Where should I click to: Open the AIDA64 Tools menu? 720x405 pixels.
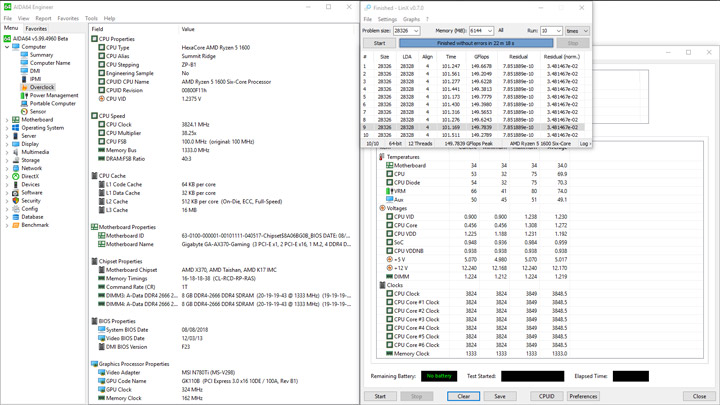click(x=91, y=18)
